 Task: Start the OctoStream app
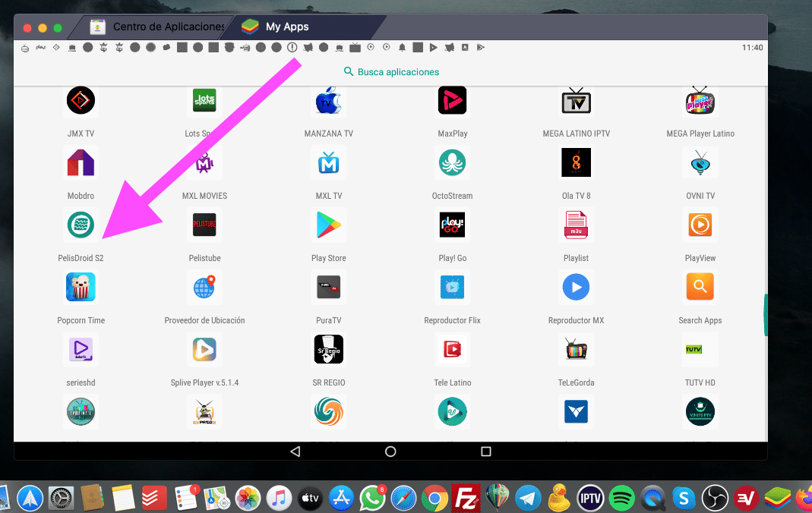click(452, 162)
